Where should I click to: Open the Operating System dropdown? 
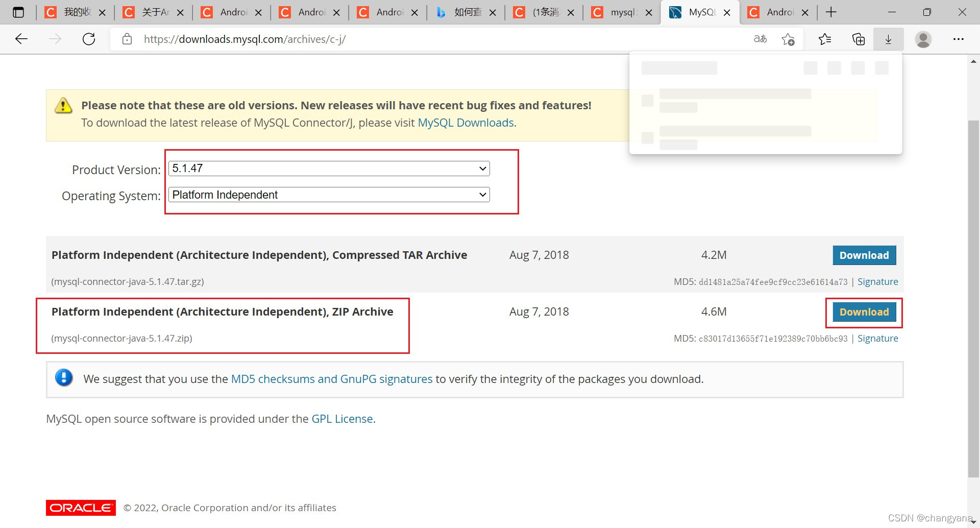[329, 195]
